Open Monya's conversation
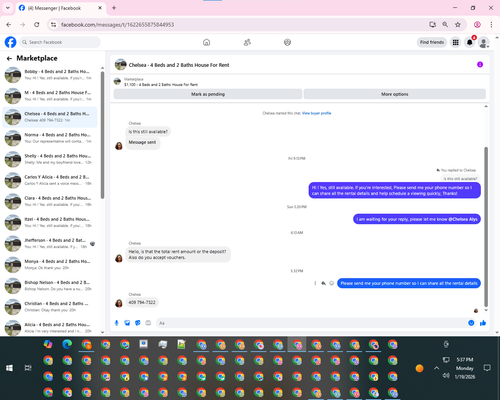Image resolution: width=500 pixels, height=400 pixels. (x=50, y=265)
